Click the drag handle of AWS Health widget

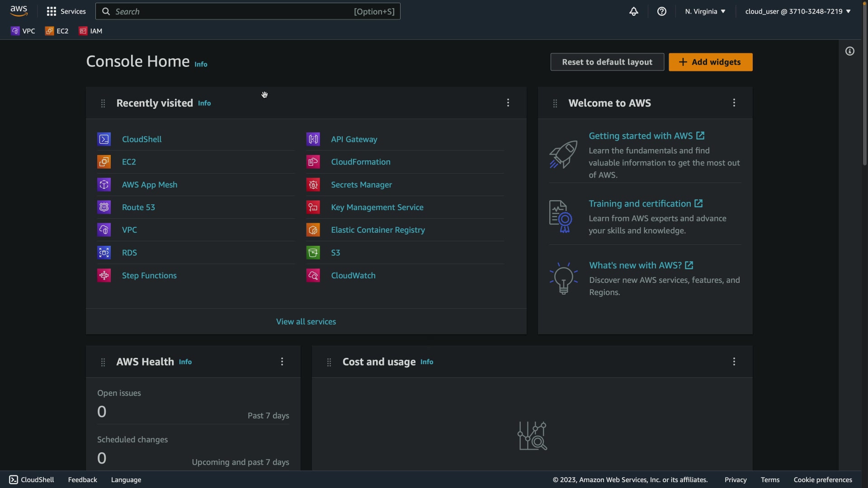click(103, 362)
